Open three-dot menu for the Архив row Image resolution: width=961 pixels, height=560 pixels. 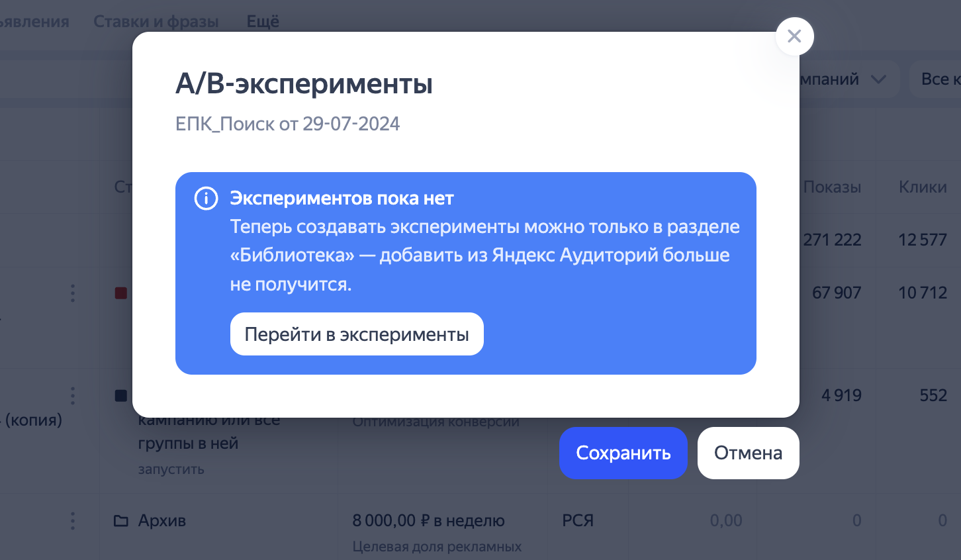[x=73, y=521]
